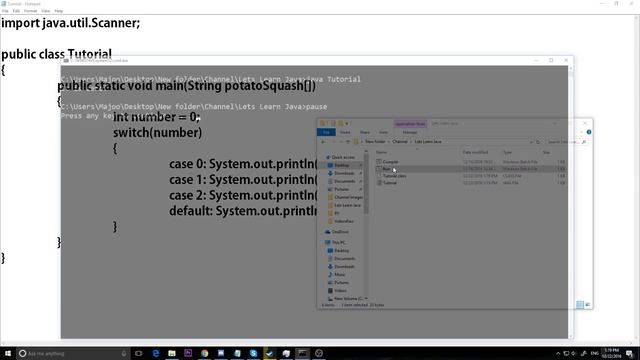The image size is (640, 360).
Task: Show hidden system tray icons
Action: [x=558, y=353]
